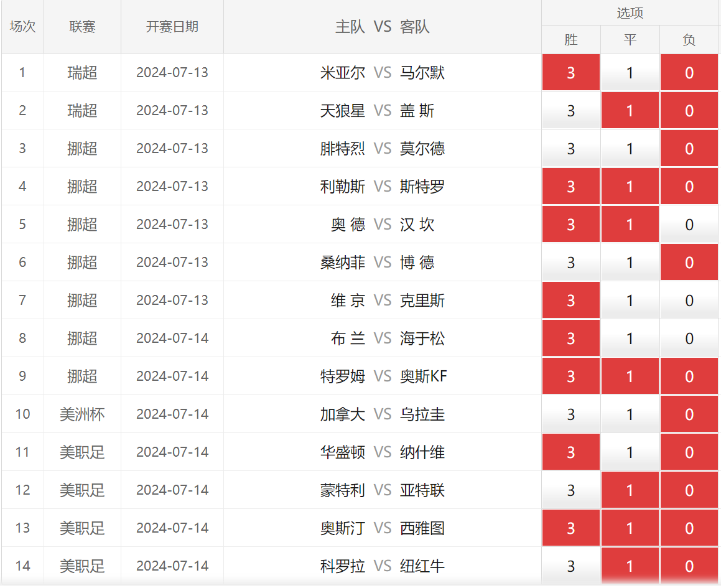This screenshot has width=721, height=588.
Task: Click the 选项 header cell
Action: point(630,12)
